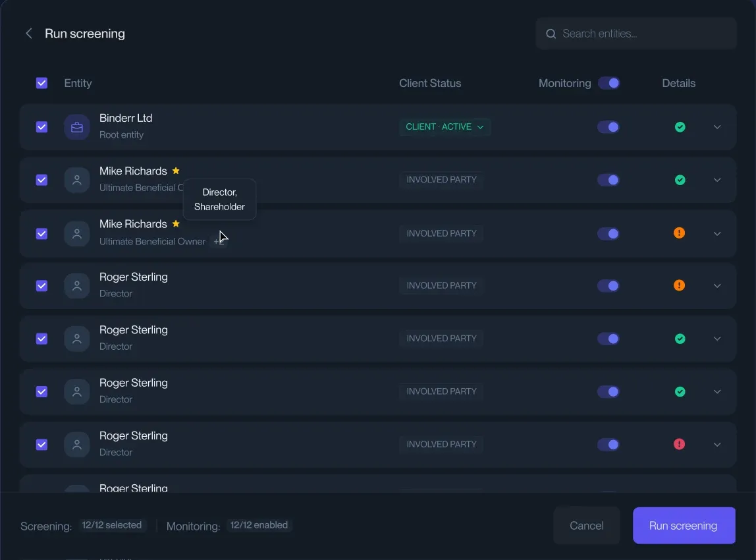Disable the Monitoring toggle in the column header
Image resolution: width=756 pixels, height=560 pixels.
(x=608, y=83)
